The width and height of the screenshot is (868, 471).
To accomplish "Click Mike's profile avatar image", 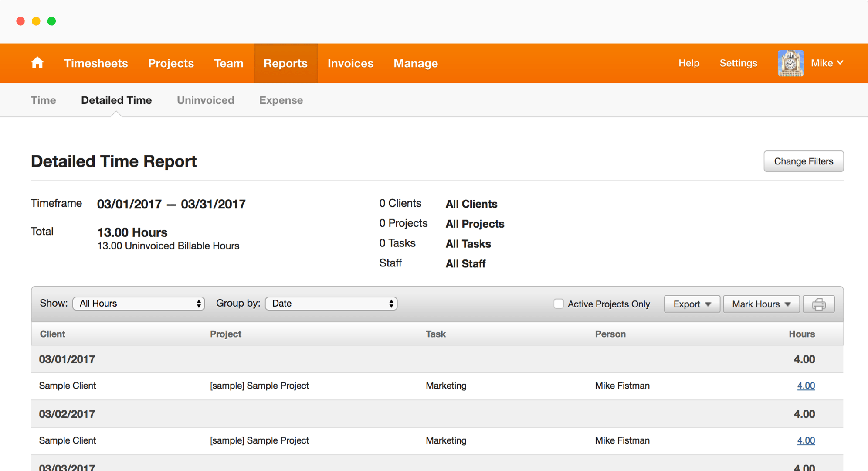I will 790,63.
